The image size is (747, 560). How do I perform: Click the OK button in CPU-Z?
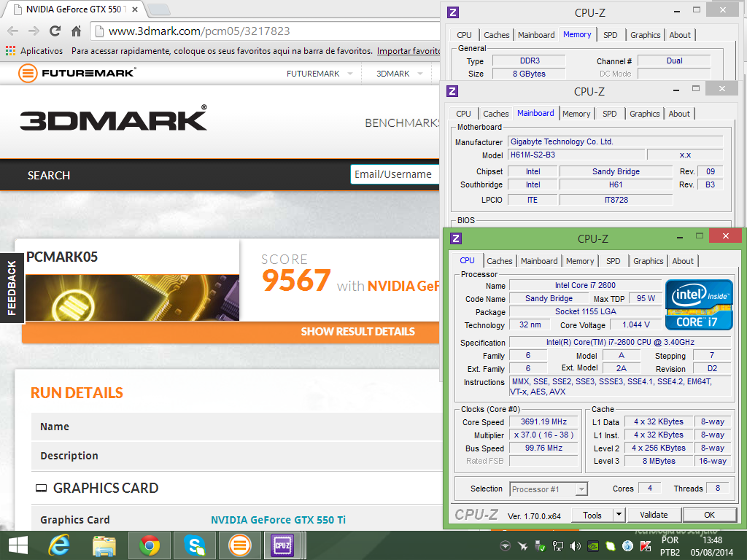(709, 515)
